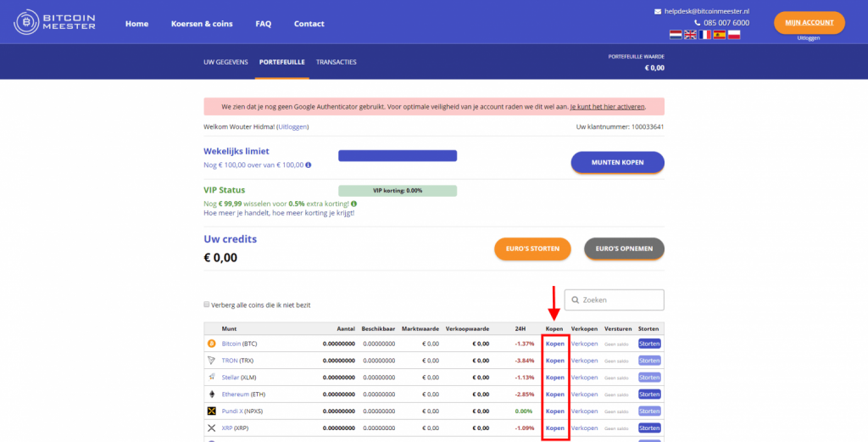The height and width of the screenshot is (442, 868).
Task: Click Storten button for Pundi X
Action: [x=649, y=411]
